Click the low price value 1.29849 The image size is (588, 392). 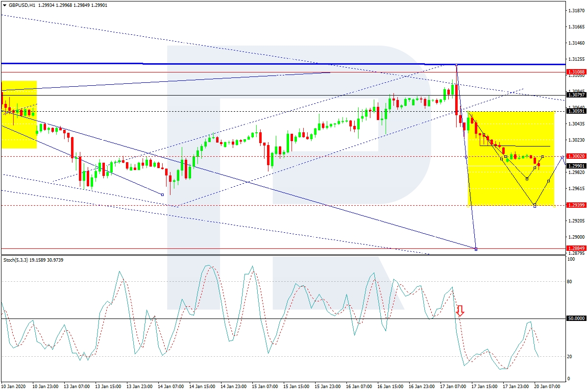pos(82,5)
